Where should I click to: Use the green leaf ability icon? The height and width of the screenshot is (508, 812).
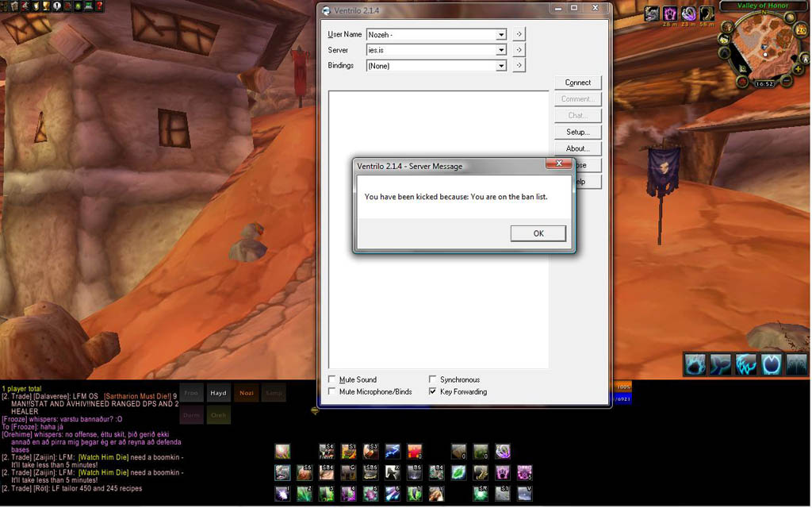(x=458, y=473)
